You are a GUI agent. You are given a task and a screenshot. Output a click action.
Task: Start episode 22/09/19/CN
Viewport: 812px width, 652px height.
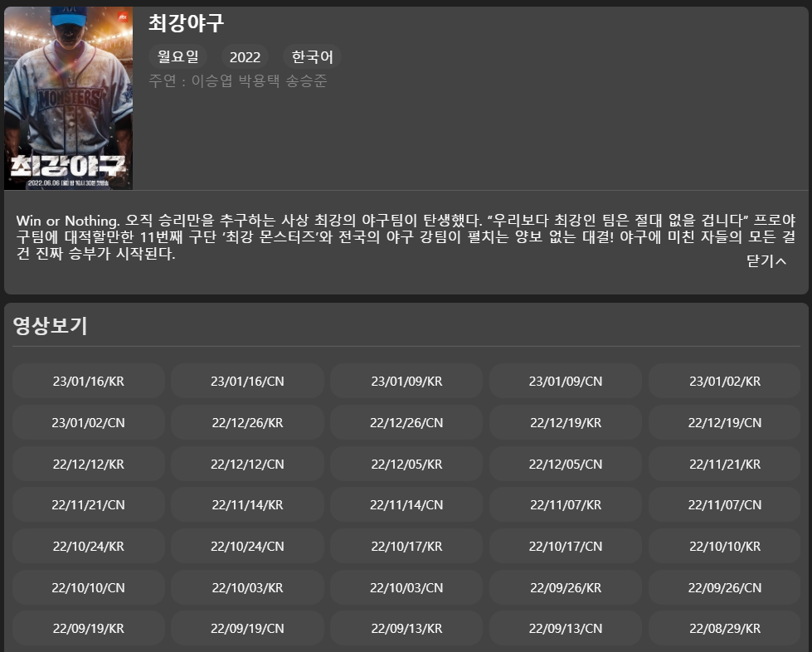point(247,628)
